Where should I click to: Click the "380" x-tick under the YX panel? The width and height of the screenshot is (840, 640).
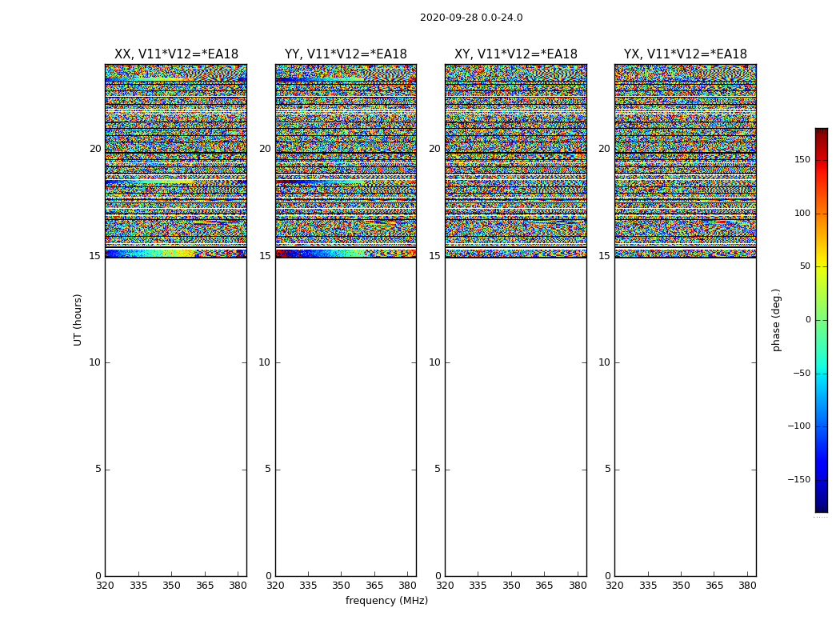[747, 586]
